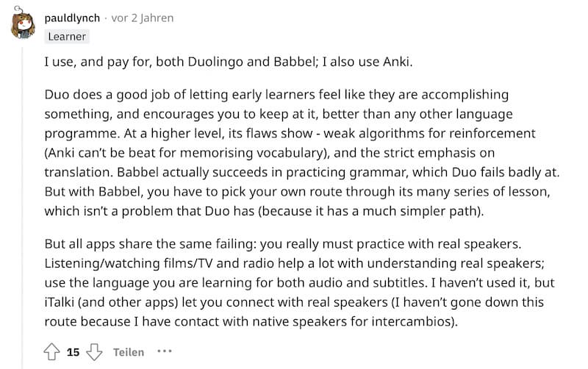Downvote the comment using the down arrow

tap(94, 352)
